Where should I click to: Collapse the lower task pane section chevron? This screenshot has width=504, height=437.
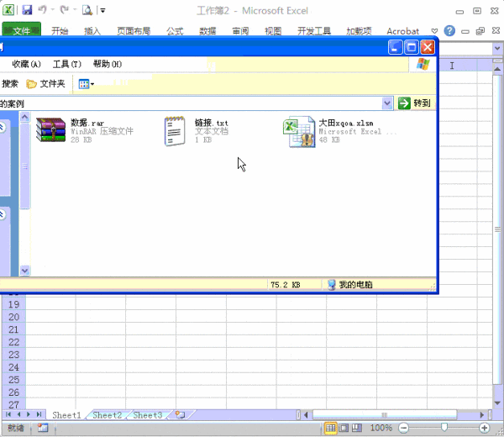2,214
